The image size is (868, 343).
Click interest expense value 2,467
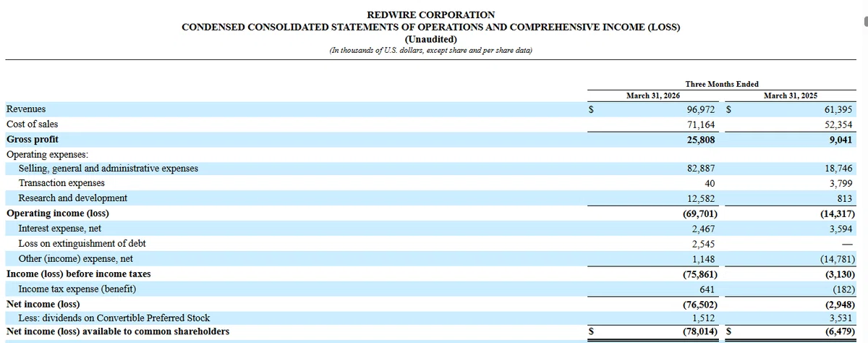coord(703,229)
